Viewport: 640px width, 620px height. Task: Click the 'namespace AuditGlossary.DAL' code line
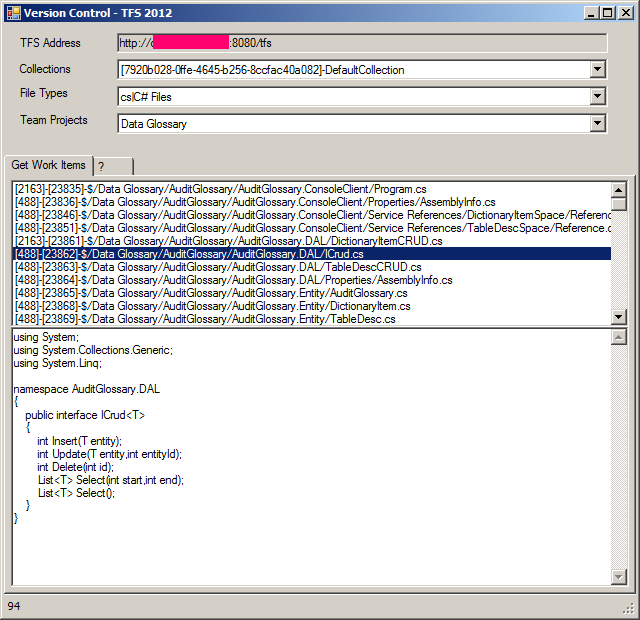[87, 389]
